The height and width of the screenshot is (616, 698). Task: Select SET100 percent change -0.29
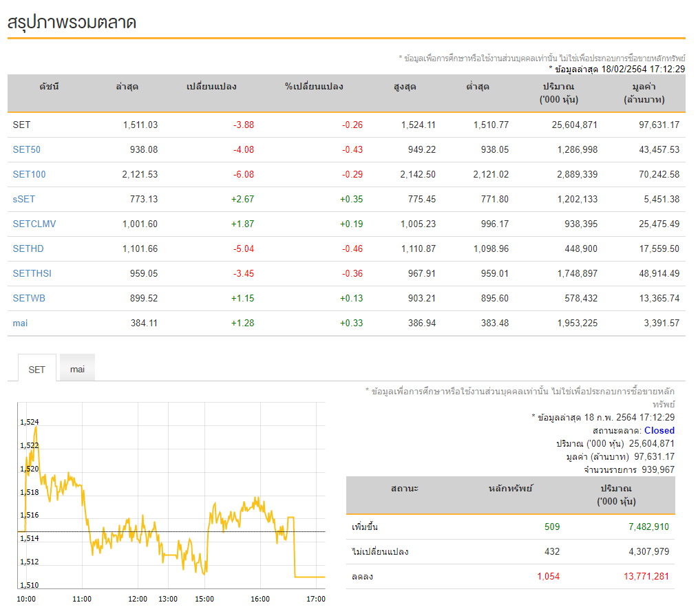[352, 174]
